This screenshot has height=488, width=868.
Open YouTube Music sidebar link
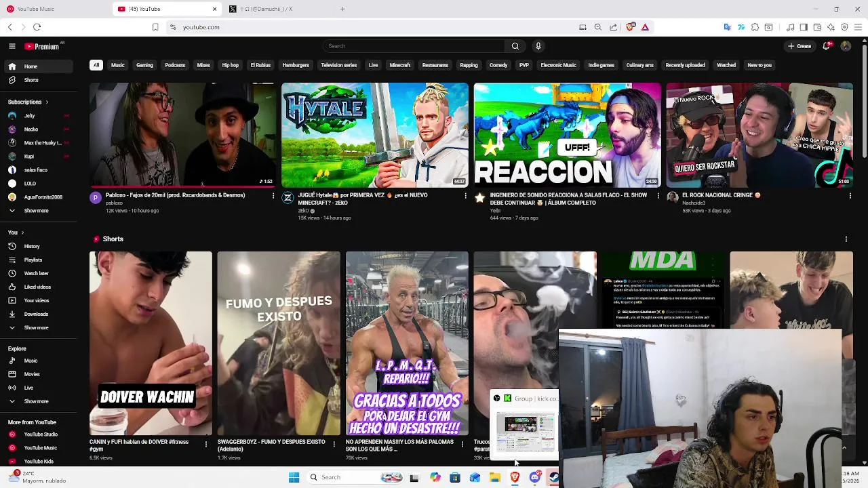(x=37, y=448)
